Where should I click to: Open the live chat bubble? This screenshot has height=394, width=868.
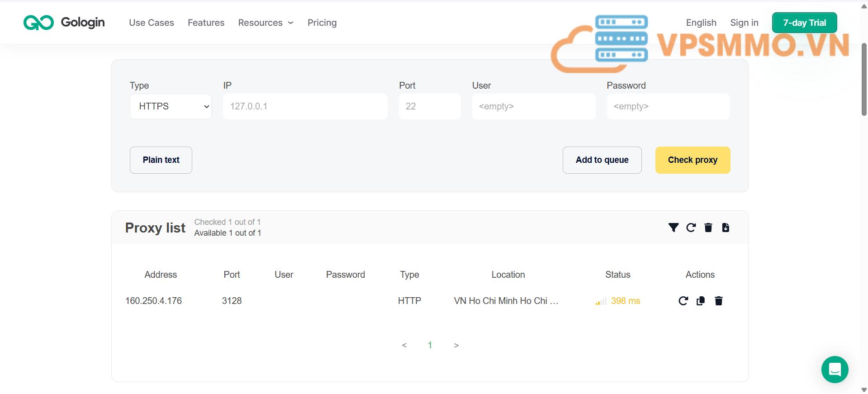[x=835, y=370]
